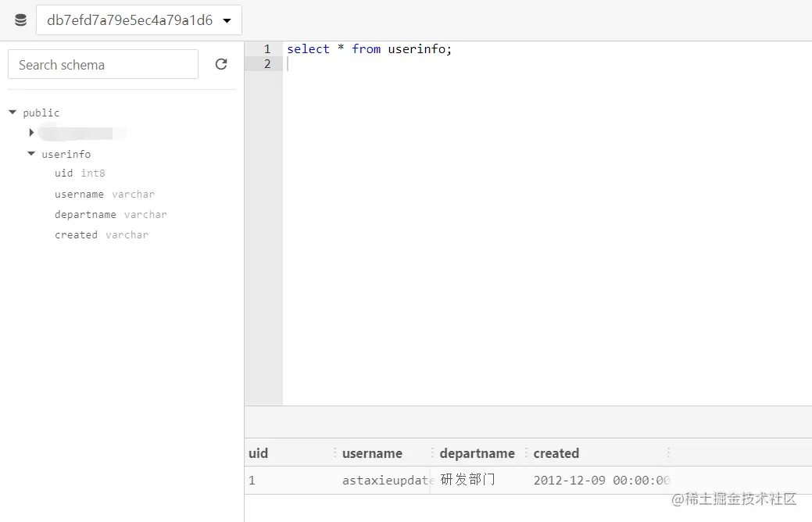Select the 2012-12-09 00:00:00 cell
812x522 pixels.
[601, 480]
